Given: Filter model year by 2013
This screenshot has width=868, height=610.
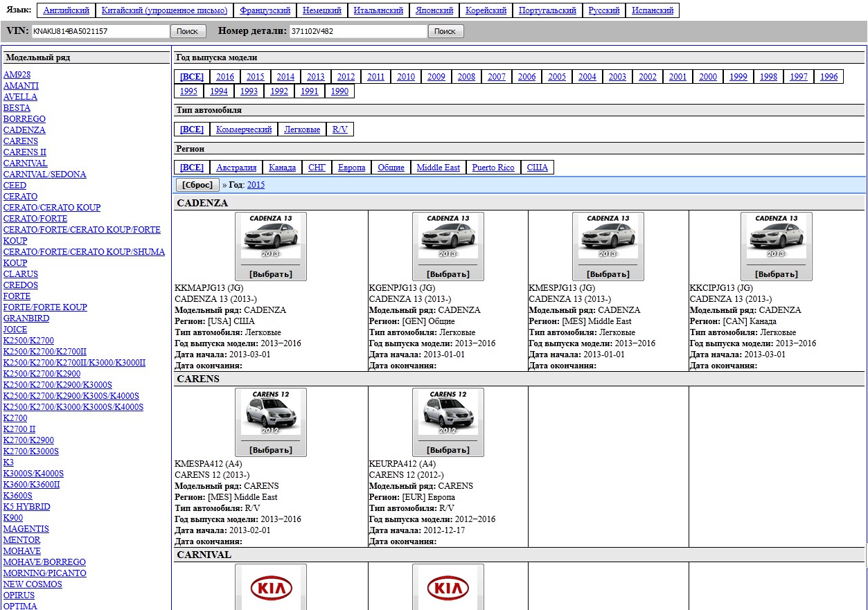Looking at the screenshot, I should [316, 77].
